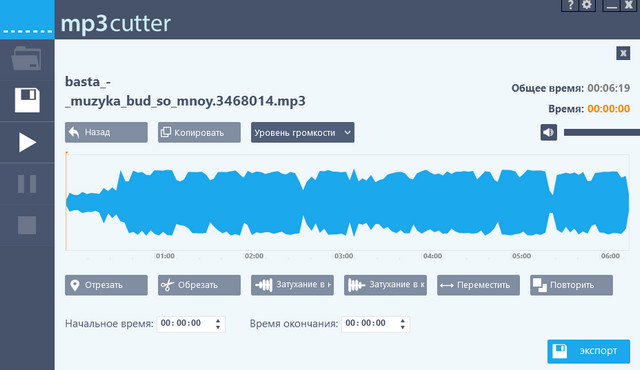This screenshot has height=370, width=640.
Task: Click the Повторить button
Action: pyautogui.click(x=571, y=285)
